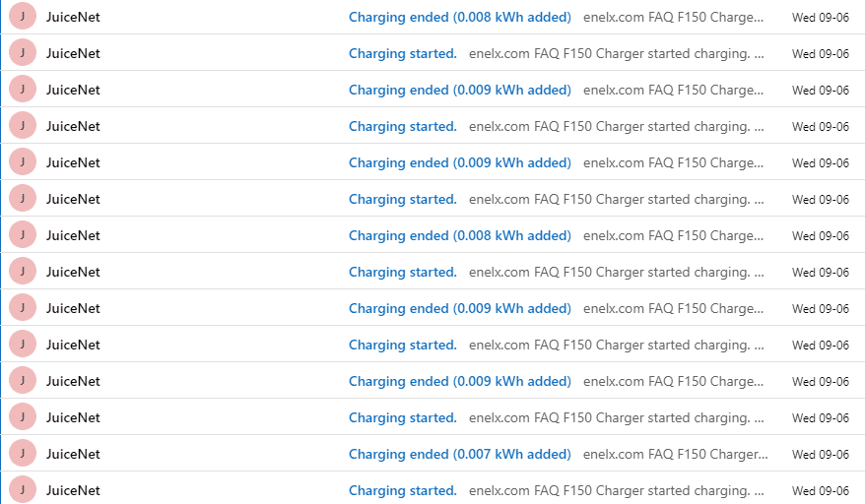This screenshot has height=504, width=865.
Task: Click the "Wed 09-06" date on 0.007 kWh email
Action: coord(820,454)
